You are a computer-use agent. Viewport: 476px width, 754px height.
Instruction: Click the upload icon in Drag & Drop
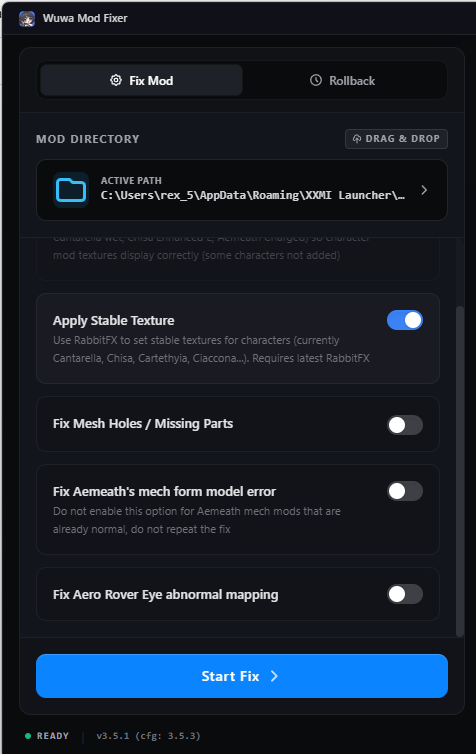357,139
